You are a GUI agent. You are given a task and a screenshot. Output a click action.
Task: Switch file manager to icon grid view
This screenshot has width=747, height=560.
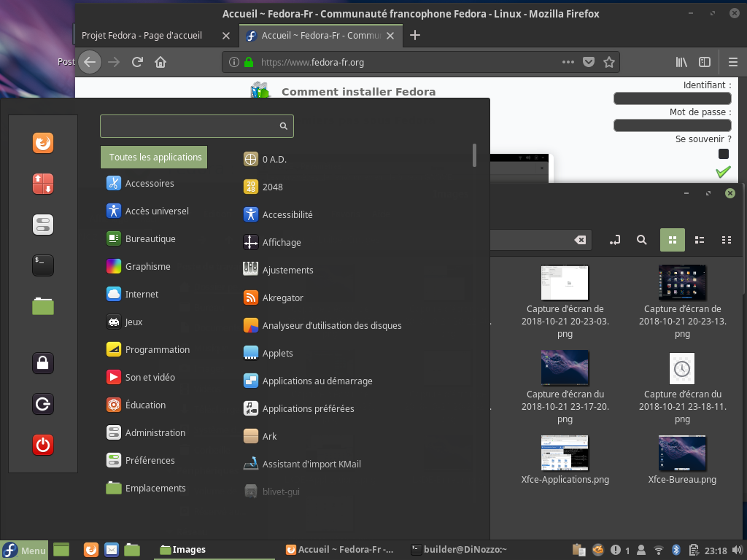pyautogui.click(x=672, y=239)
